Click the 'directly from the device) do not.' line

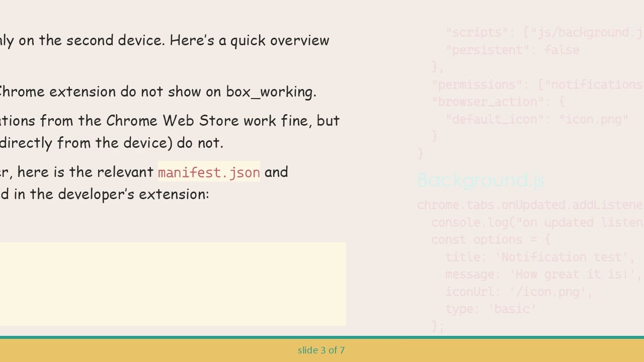[x=111, y=143]
